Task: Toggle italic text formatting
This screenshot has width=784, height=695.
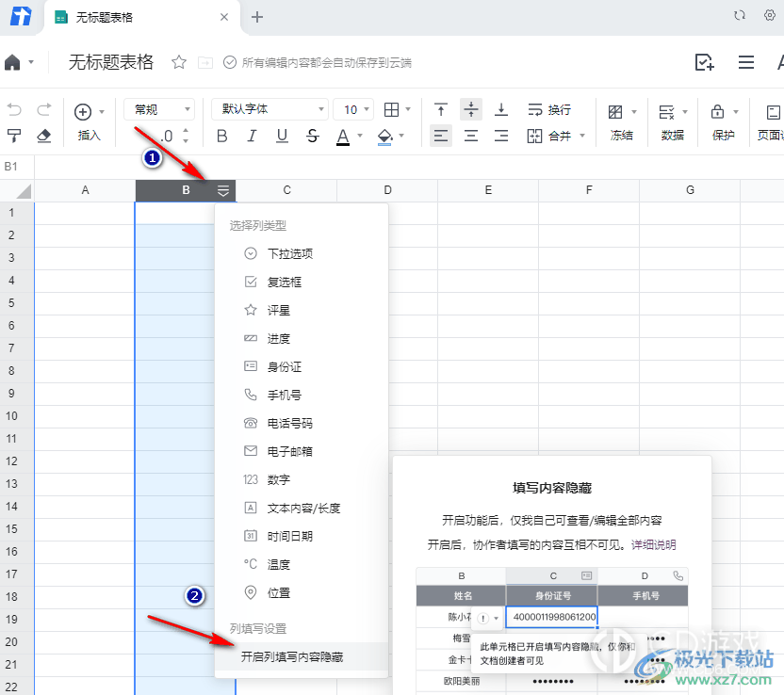Action: (x=252, y=137)
